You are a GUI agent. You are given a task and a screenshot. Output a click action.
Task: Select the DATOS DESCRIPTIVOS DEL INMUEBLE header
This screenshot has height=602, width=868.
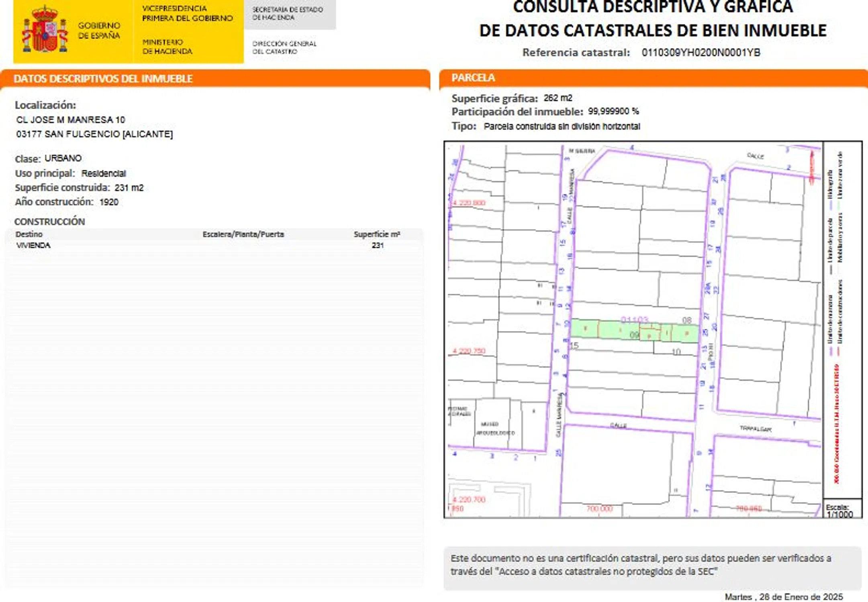pos(103,79)
